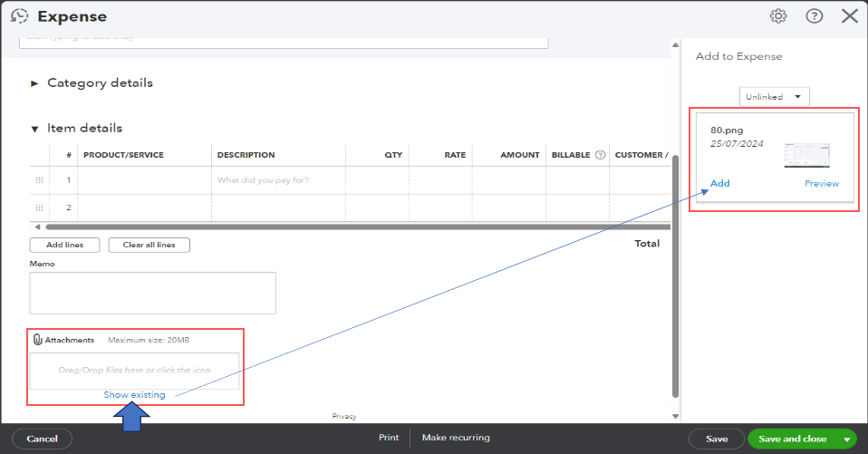Click the recent transactions clock icon

(x=19, y=16)
